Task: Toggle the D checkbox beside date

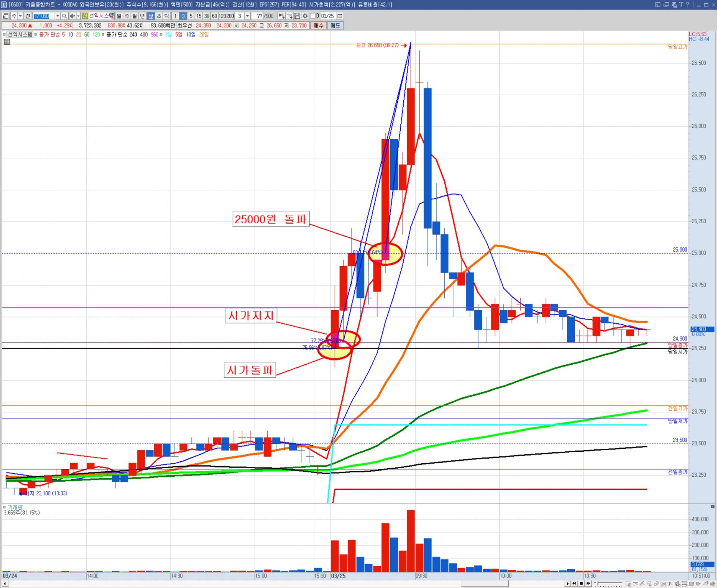Action: coord(313,16)
